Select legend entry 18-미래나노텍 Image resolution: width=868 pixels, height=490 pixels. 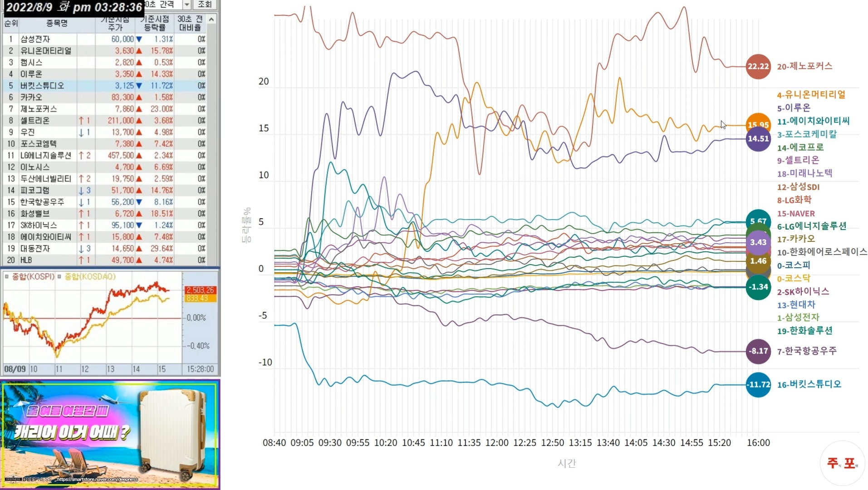804,173
